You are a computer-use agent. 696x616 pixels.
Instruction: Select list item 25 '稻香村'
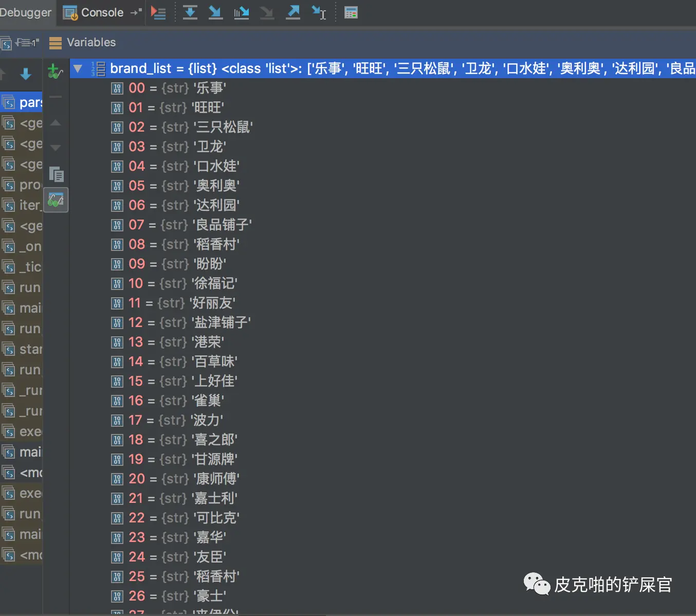382,576
